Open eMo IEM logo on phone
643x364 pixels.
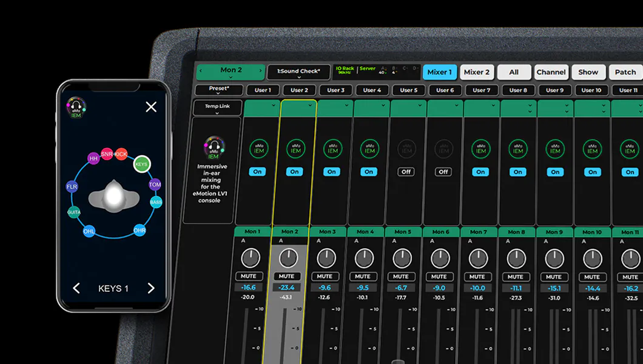pos(76,107)
